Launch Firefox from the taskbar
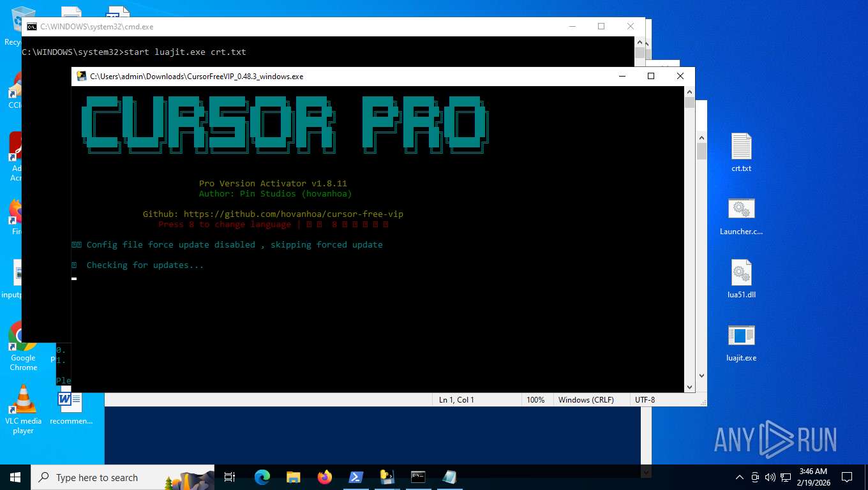 pos(325,477)
